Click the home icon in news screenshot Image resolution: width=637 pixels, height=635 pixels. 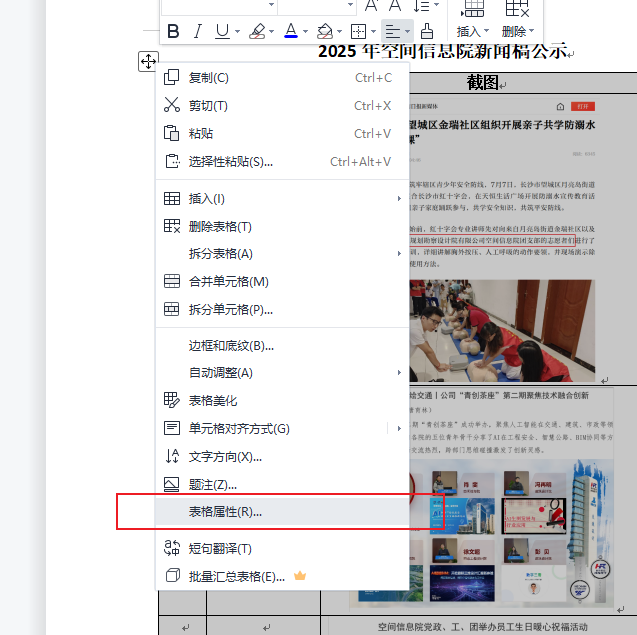pos(560,106)
